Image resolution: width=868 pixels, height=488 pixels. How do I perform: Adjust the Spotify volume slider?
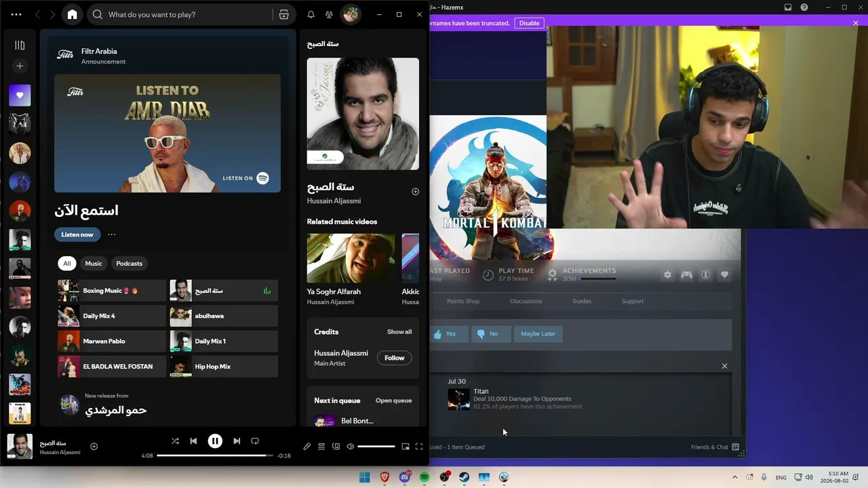[x=376, y=447]
